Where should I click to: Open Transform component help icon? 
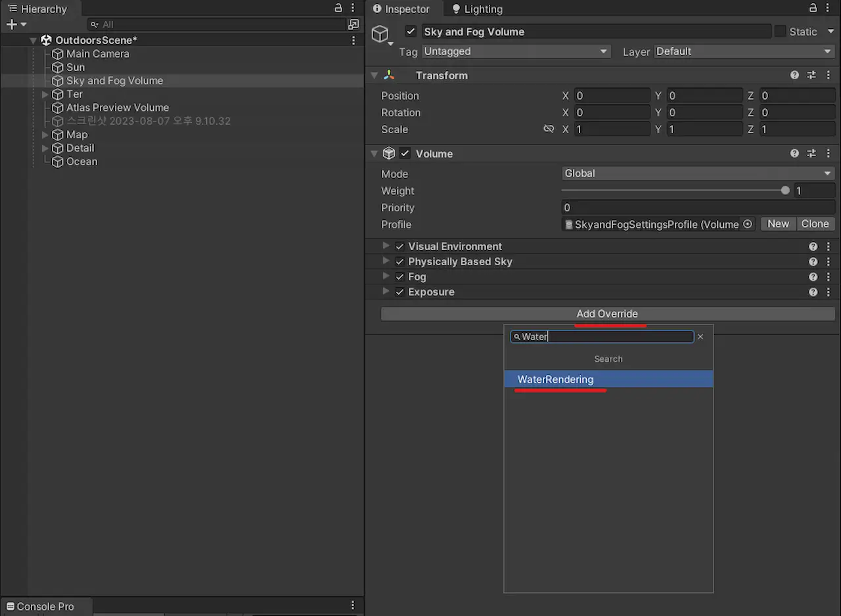point(795,76)
